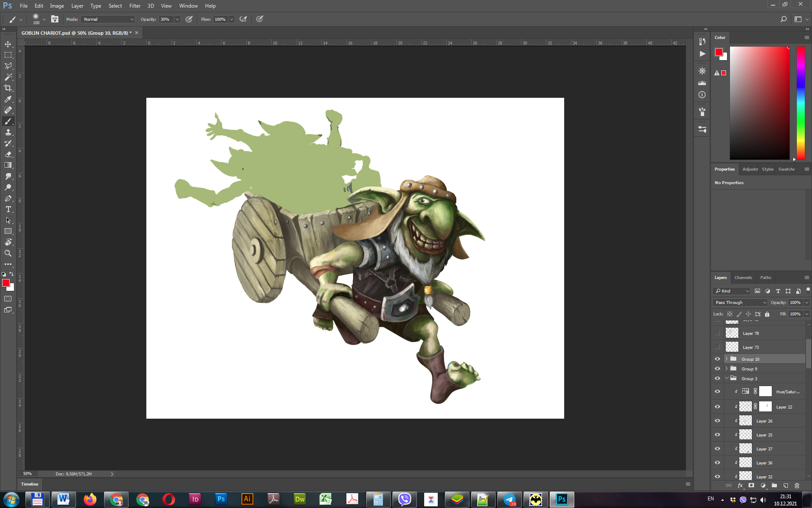Viewport: 812px width, 508px height.
Task: Select the Zoom tool
Action: pyautogui.click(x=8, y=253)
